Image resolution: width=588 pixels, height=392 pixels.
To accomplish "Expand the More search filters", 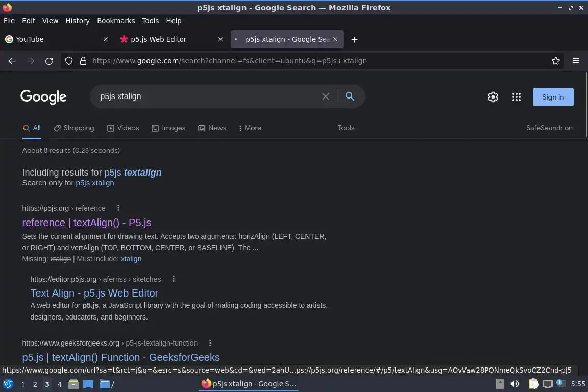I will 250,128.
